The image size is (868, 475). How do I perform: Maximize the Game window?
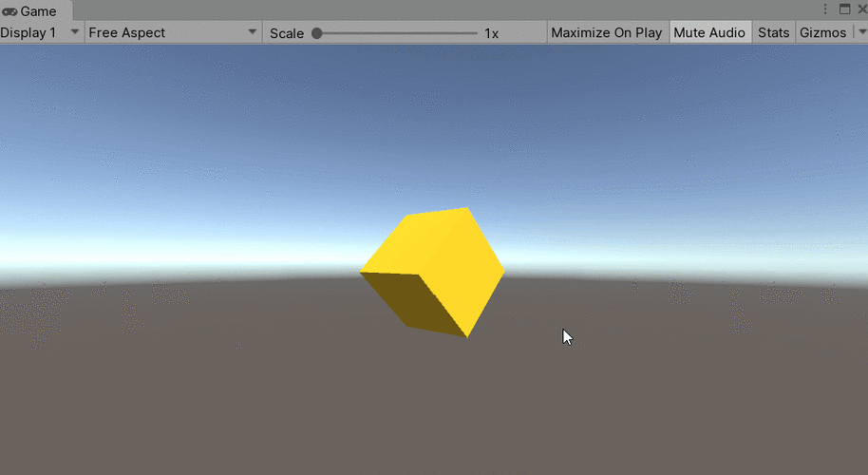click(x=845, y=9)
